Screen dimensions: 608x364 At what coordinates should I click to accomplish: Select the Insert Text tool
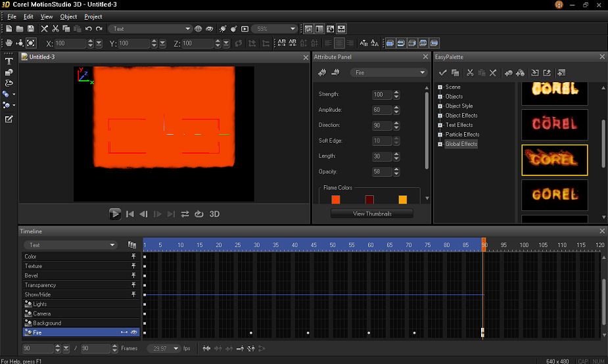pos(9,60)
